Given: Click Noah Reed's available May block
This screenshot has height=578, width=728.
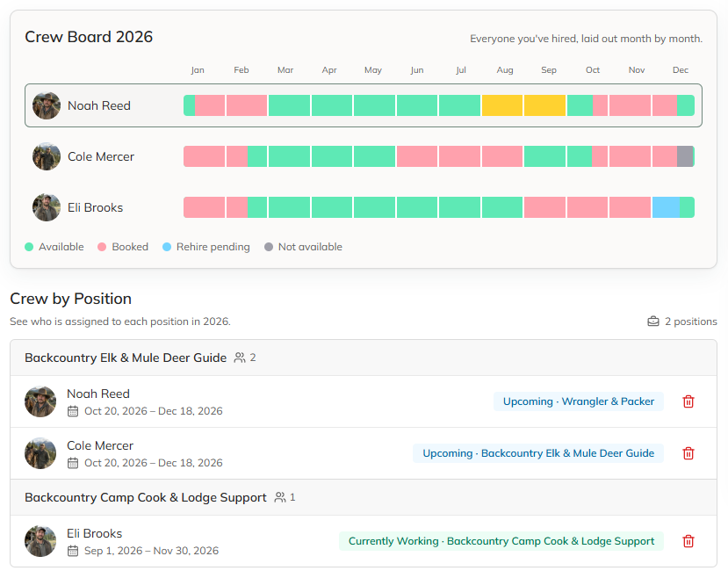Looking at the screenshot, I should pyautogui.click(x=374, y=105).
